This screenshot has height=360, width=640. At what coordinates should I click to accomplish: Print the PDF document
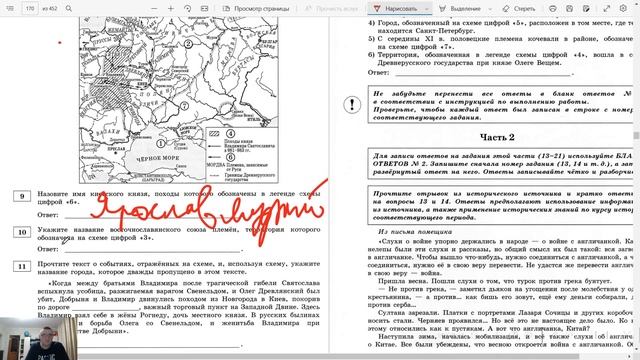pyautogui.click(x=553, y=9)
